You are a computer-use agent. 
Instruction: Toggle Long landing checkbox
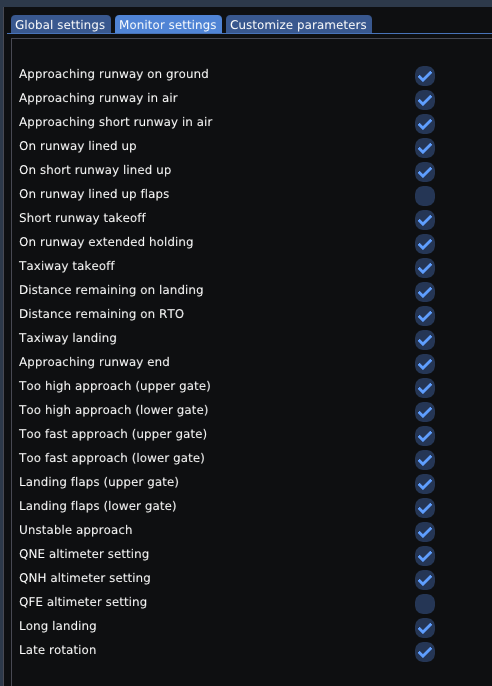coord(425,628)
